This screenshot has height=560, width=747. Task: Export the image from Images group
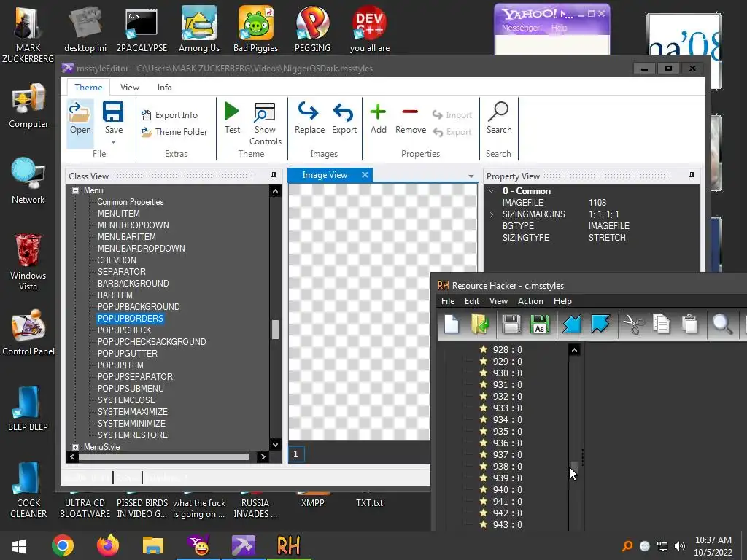click(344, 118)
